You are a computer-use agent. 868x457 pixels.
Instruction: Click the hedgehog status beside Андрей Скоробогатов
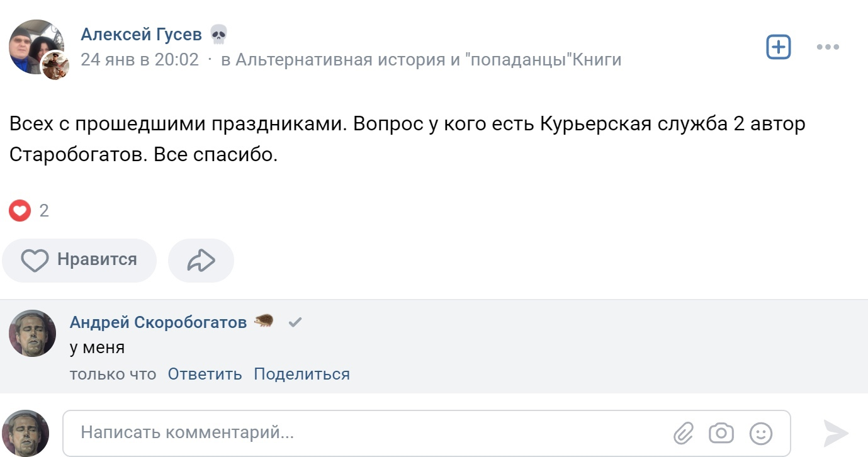(264, 322)
